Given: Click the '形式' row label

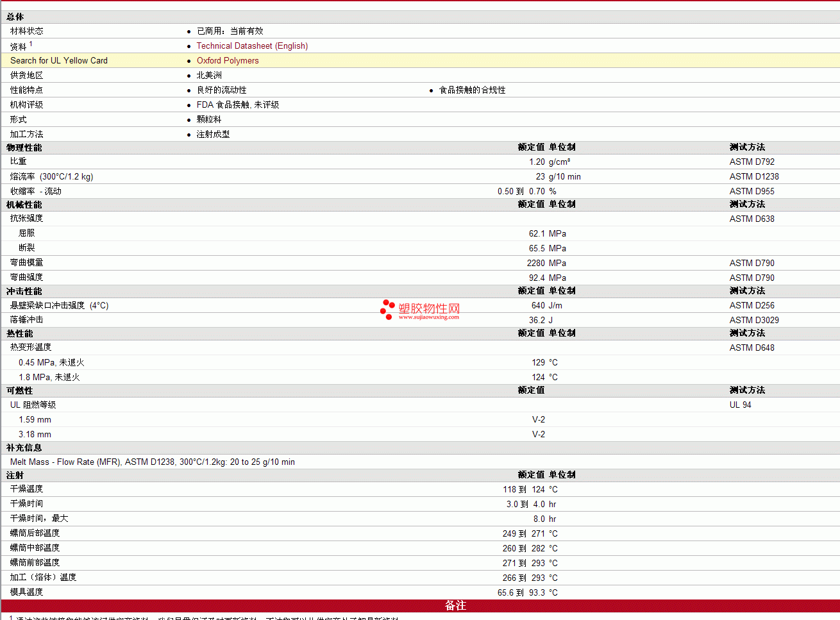Looking at the screenshot, I should point(19,120).
